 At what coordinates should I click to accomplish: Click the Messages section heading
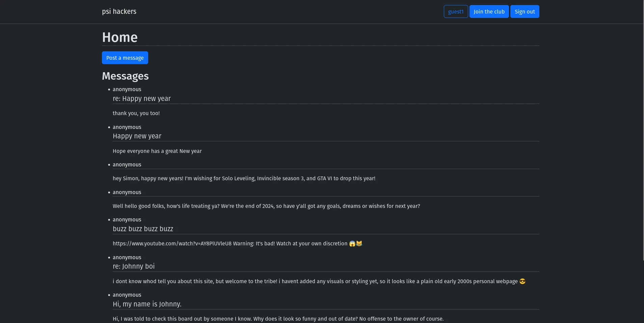click(125, 76)
